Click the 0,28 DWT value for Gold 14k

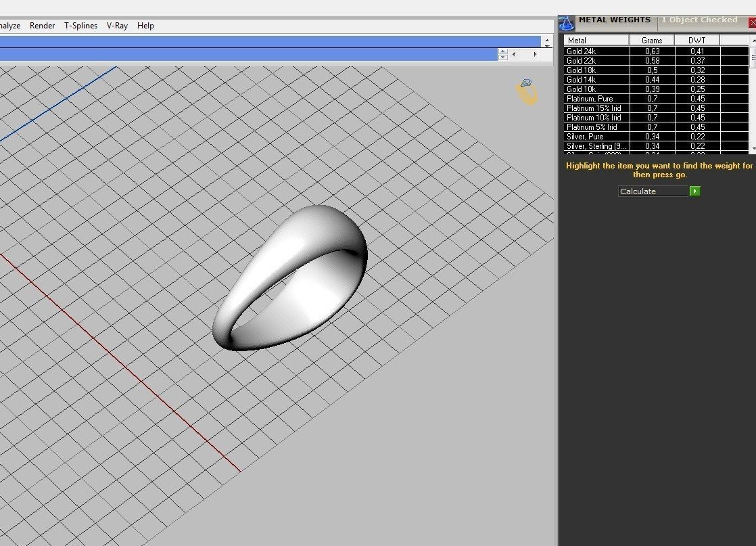[x=697, y=80]
